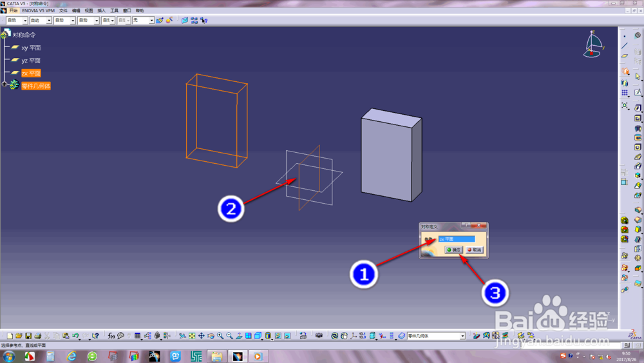Open the 文件 menu
Viewport: 644px width, 363px height.
click(x=63, y=11)
